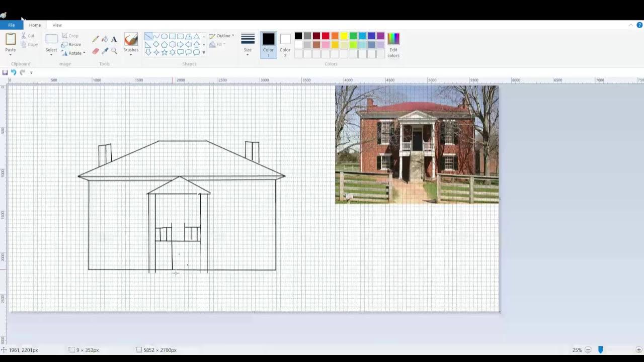Viewport: 644px width, 362px height.
Task: Choose the Diamond shape
Action: click(156, 44)
